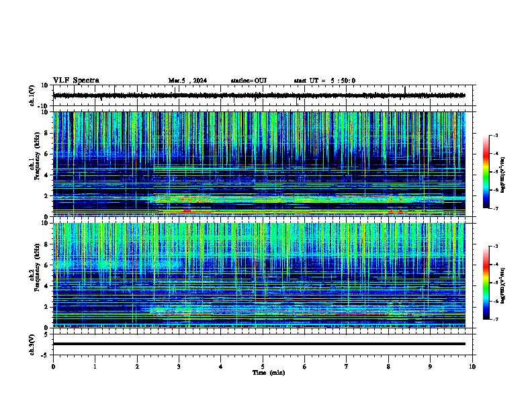Click time axis tick label "6"
This screenshot has height=411, width=532.
coord(305,367)
